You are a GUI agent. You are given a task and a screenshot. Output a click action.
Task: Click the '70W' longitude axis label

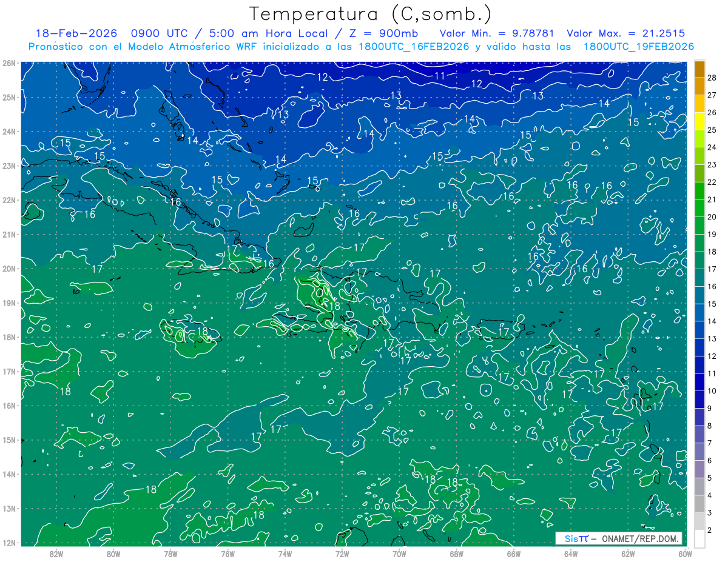point(399,553)
